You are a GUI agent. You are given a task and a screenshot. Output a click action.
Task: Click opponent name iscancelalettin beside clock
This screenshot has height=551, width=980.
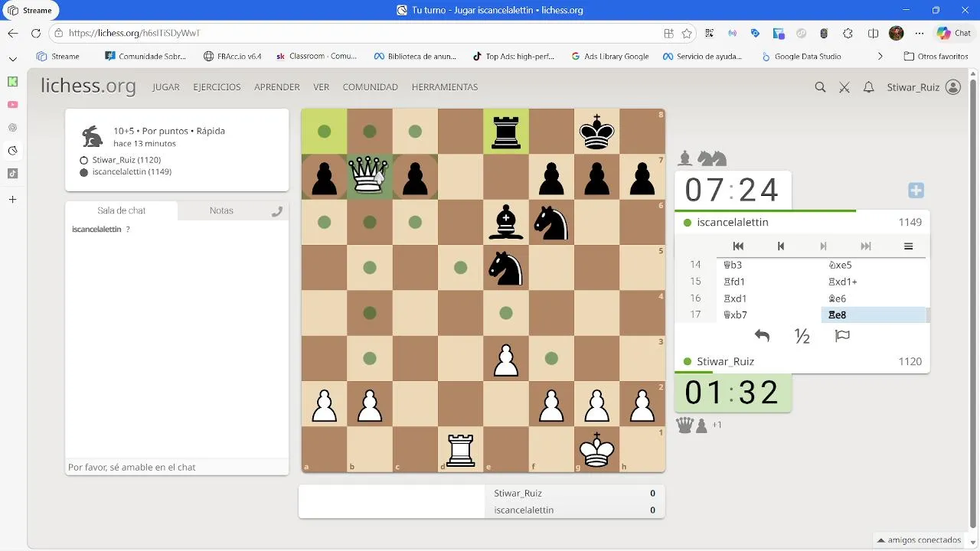tap(733, 222)
